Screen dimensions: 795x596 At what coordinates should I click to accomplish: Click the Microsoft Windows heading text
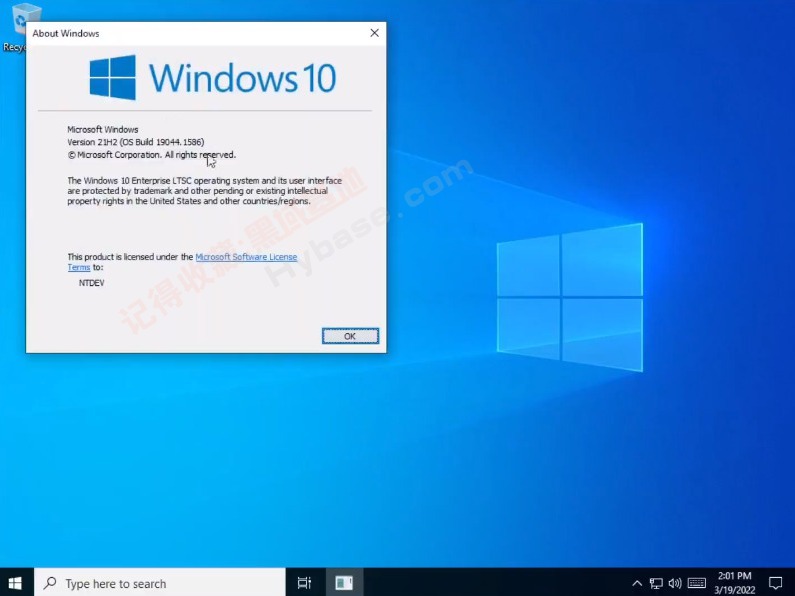103,130
